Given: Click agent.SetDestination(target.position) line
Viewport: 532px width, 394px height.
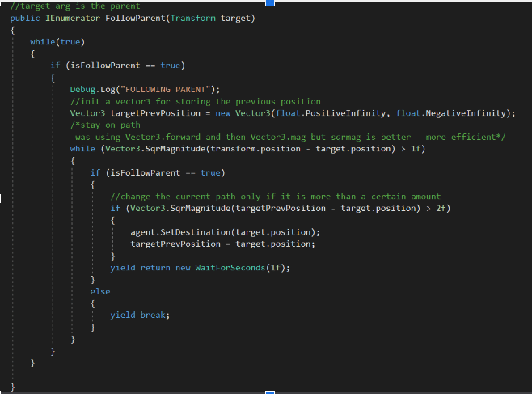Looking at the screenshot, I should pos(226,232).
